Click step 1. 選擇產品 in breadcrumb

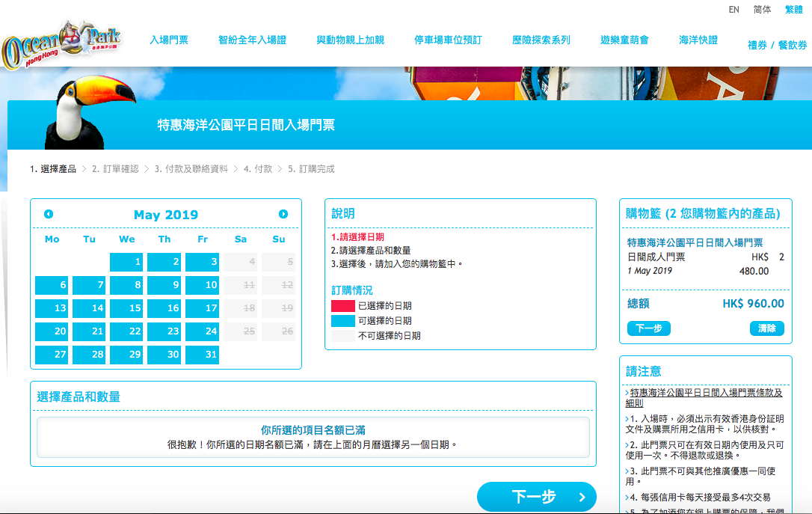point(53,169)
